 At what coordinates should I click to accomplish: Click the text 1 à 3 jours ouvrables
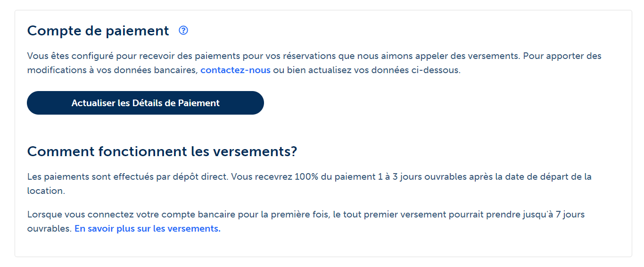(422, 177)
